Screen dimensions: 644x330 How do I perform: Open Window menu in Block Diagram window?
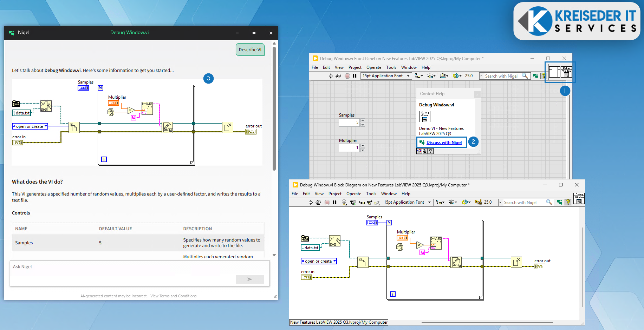pos(389,194)
